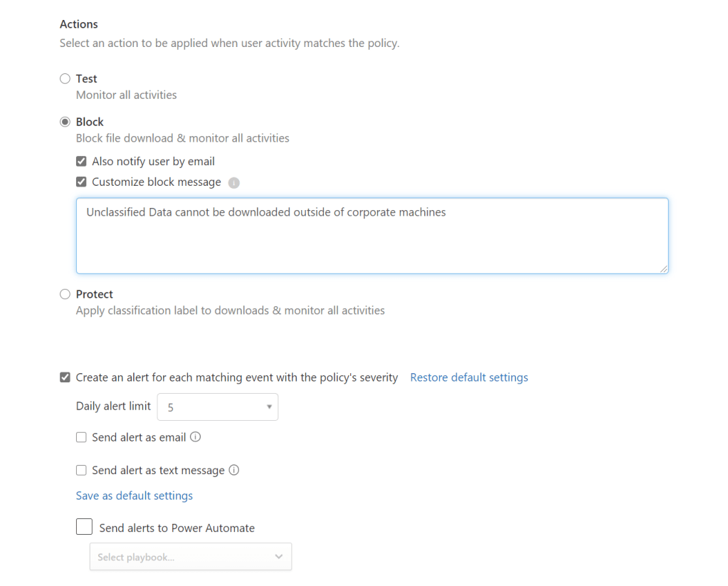Uncheck Also notify user by email

tap(81, 162)
